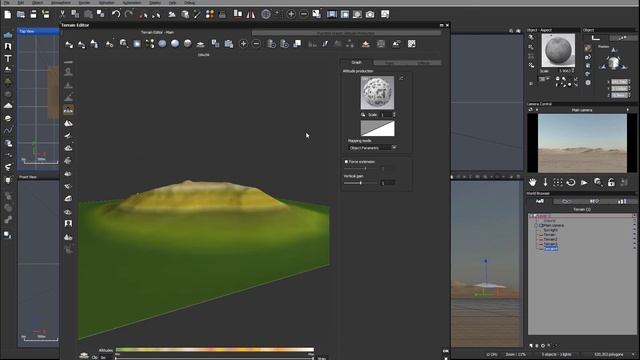Click the gray sphere icon in Terrain Editor toolbar

click(x=188, y=43)
